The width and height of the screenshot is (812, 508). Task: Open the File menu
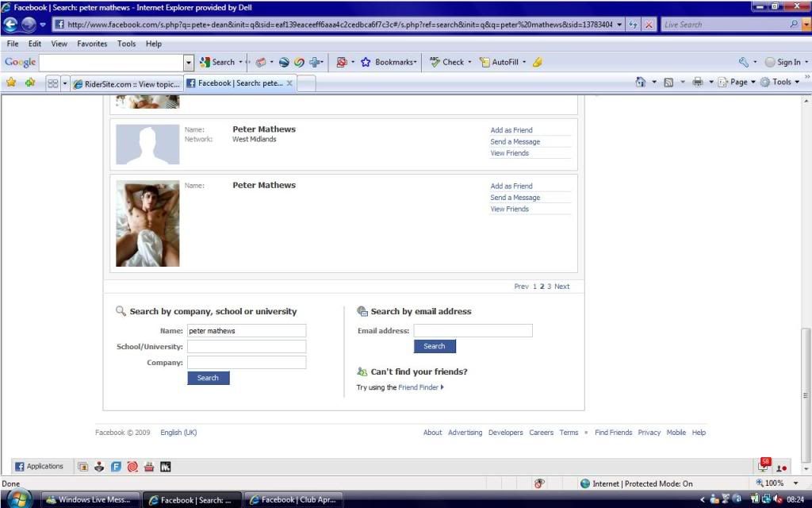click(13, 44)
